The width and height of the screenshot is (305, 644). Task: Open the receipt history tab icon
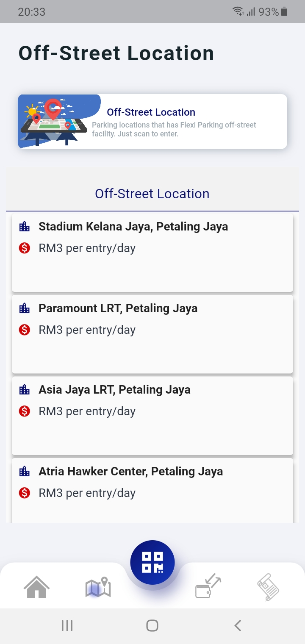(x=268, y=587)
